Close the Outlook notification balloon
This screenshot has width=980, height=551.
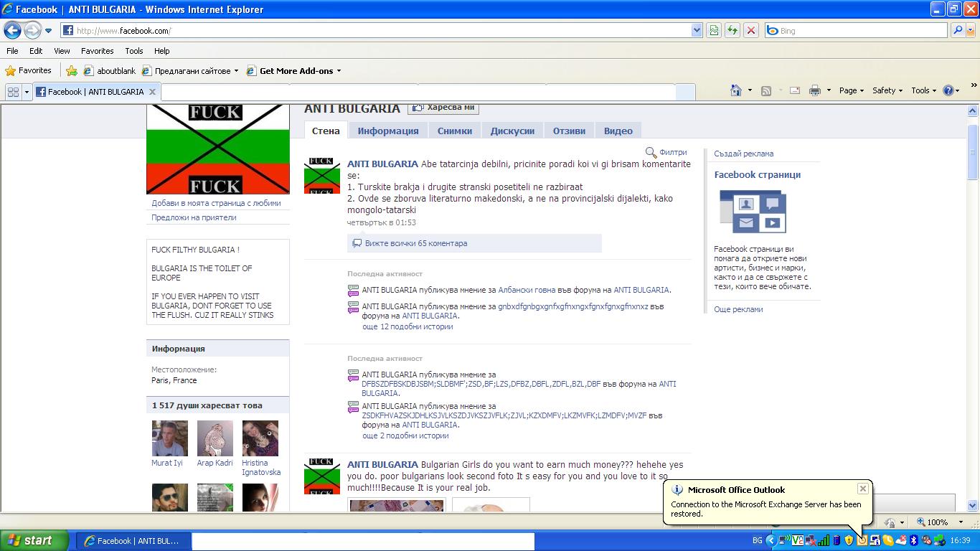pyautogui.click(x=863, y=489)
